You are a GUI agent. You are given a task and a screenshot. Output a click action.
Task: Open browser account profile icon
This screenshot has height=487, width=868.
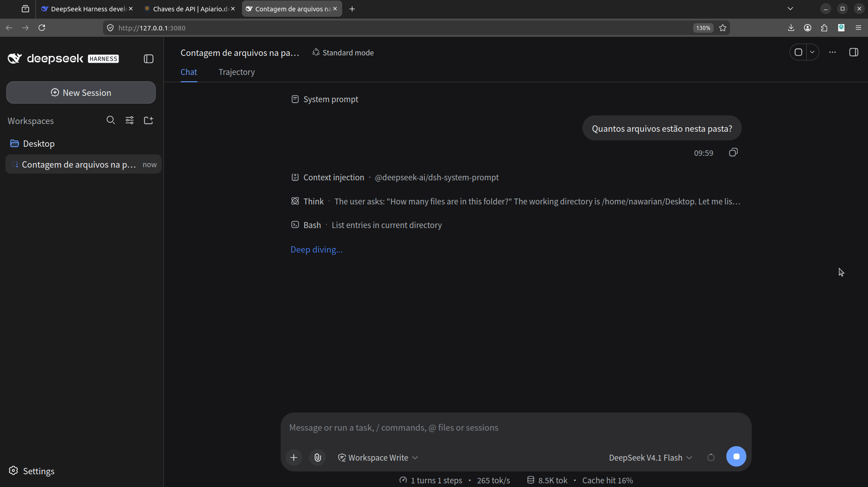[808, 28]
